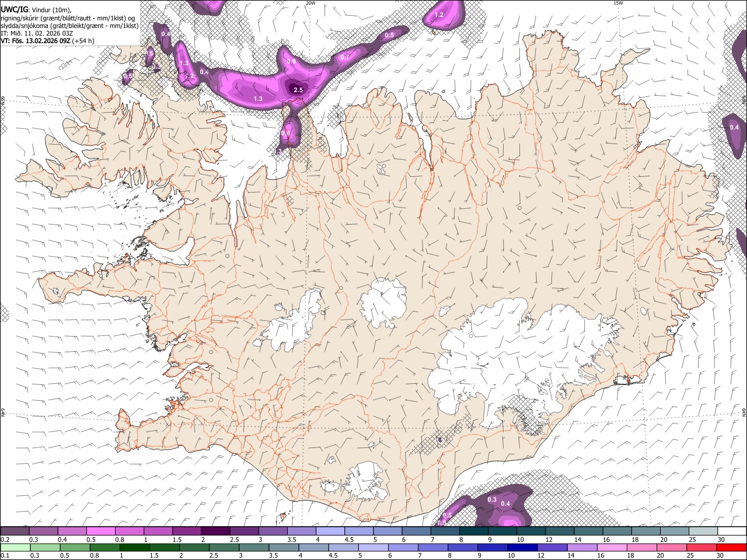Click the '0.7' precipitation value on map

point(344,57)
